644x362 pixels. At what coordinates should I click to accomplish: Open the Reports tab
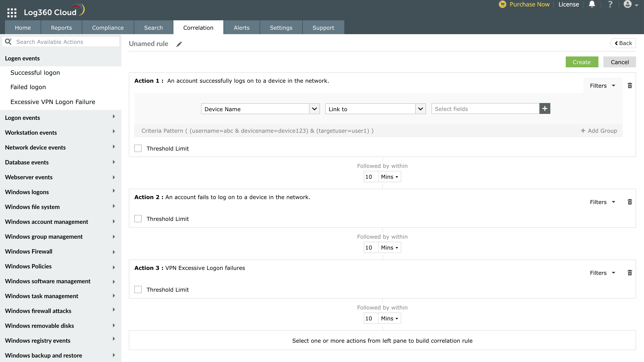click(x=61, y=27)
